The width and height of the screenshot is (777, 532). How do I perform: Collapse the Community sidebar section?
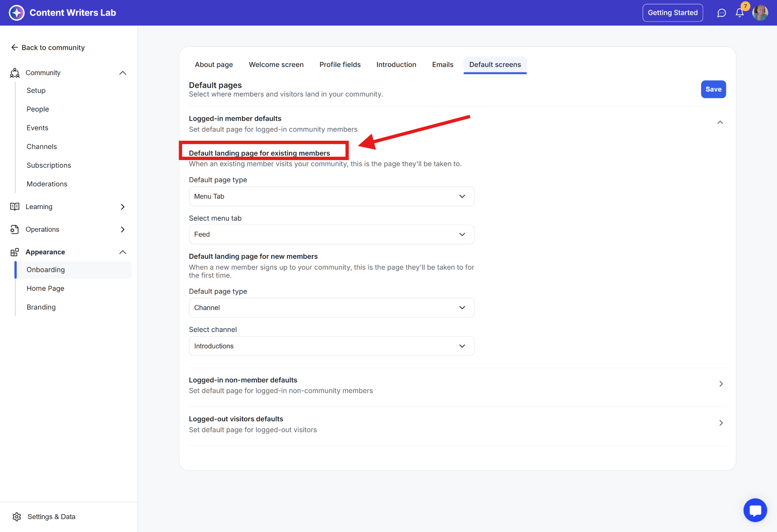(123, 73)
